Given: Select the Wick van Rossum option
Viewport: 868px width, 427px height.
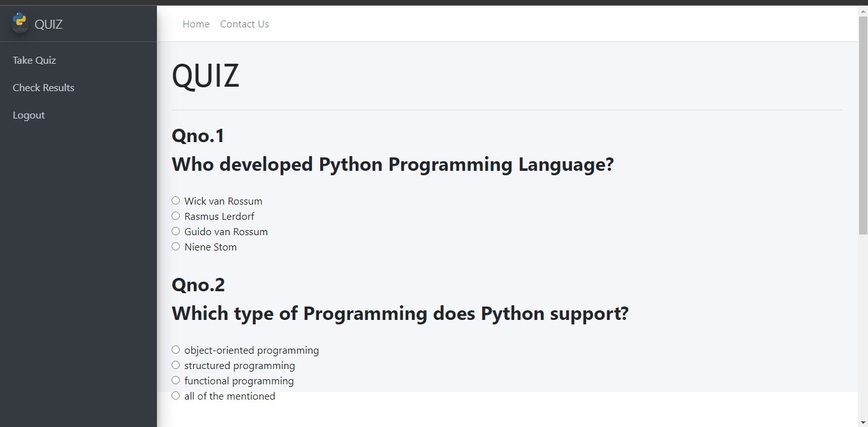Looking at the screenshot, I should tap(176, 201).
